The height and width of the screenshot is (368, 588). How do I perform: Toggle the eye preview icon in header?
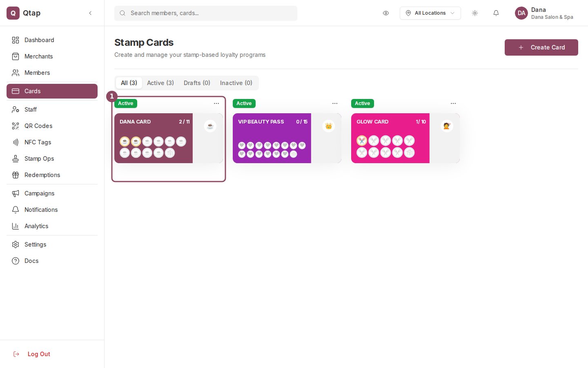(x=386, y=13)
